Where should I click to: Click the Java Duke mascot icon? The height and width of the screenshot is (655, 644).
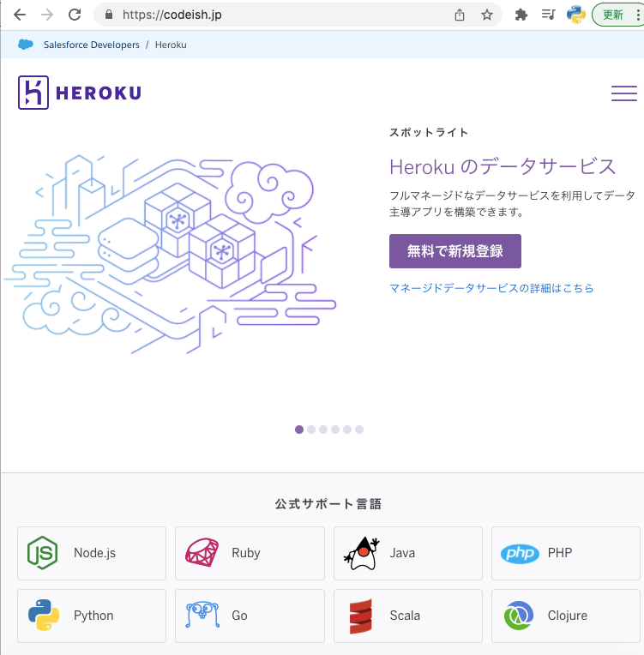(362, 553)
